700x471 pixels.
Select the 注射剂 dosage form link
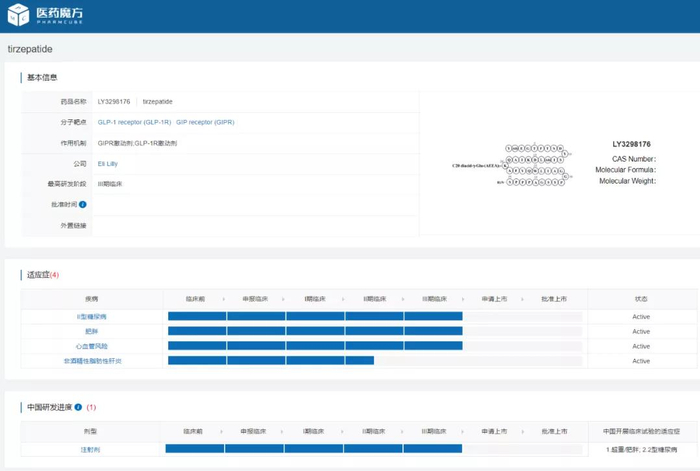[91, 449]
